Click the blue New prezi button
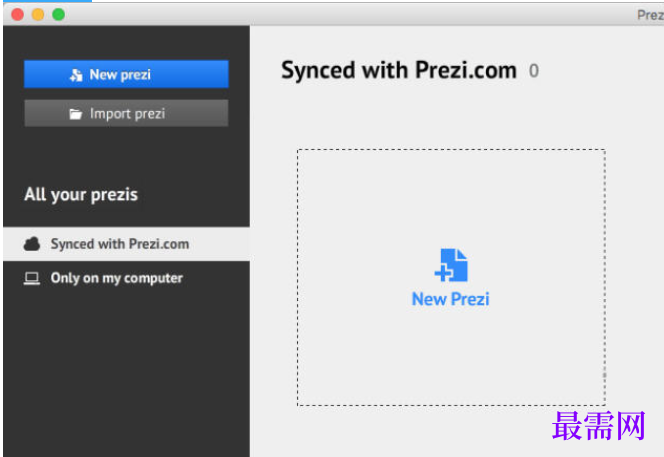This screenshot has height=457, width=664. pyautogui.click(x=126, y=74)
